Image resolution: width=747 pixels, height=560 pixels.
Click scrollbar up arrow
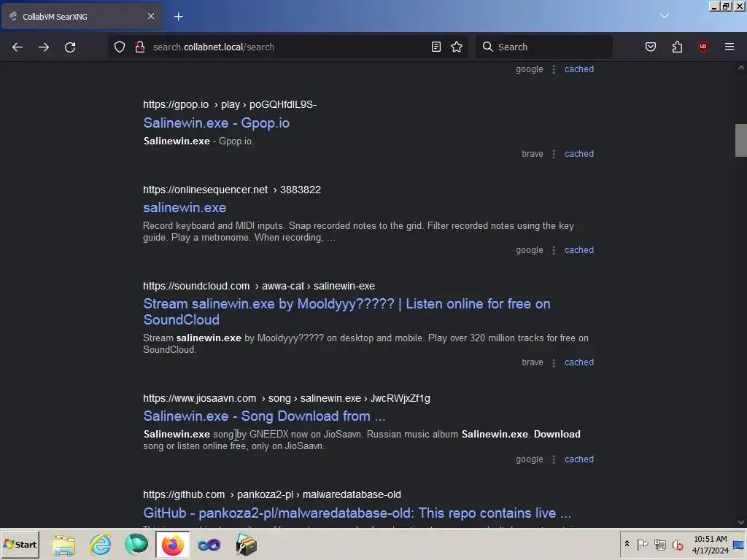pyautogui.click(x=741, y=68)
